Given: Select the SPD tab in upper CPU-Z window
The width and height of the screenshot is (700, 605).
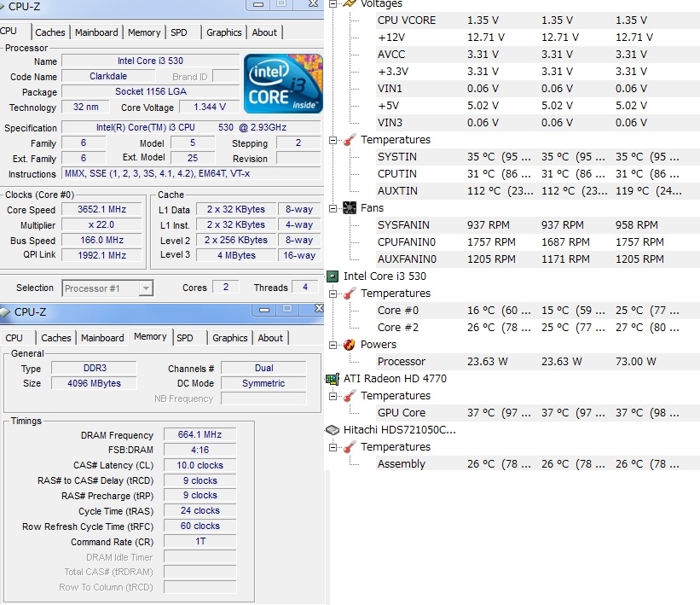Looking at the screenshot, I should tap(179, 32).
